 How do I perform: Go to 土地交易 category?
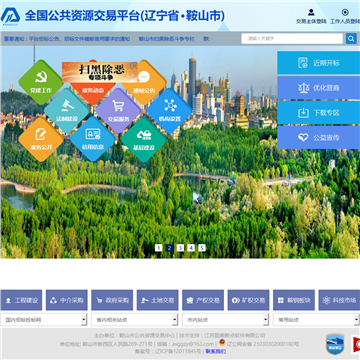click(158, 300)
